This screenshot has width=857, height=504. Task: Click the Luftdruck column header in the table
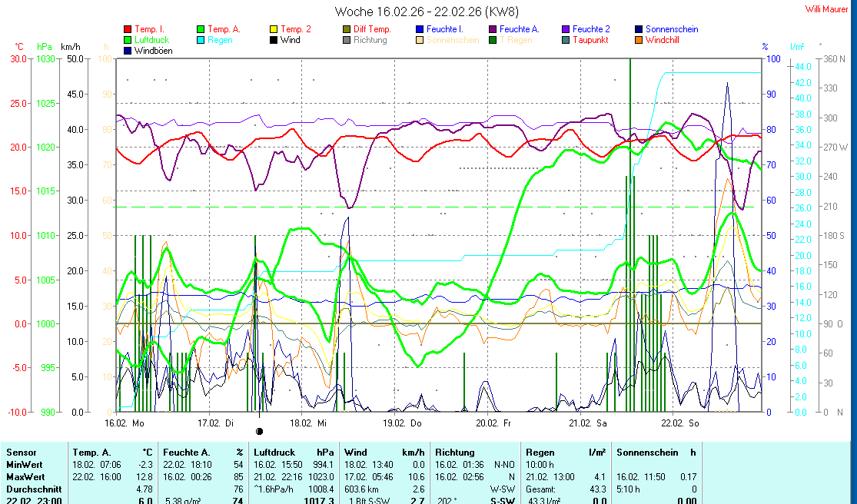tap(273, 453)
